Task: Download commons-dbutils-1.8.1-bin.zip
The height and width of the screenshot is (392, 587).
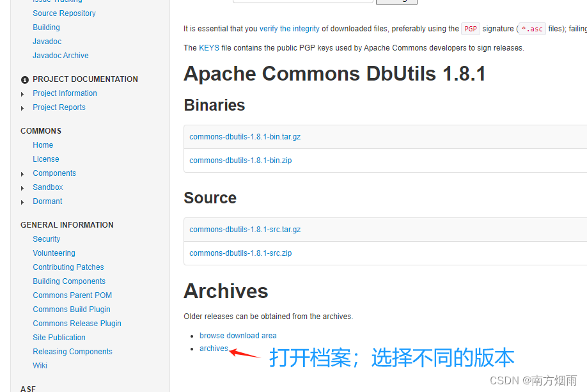Action: coord(240,160)
